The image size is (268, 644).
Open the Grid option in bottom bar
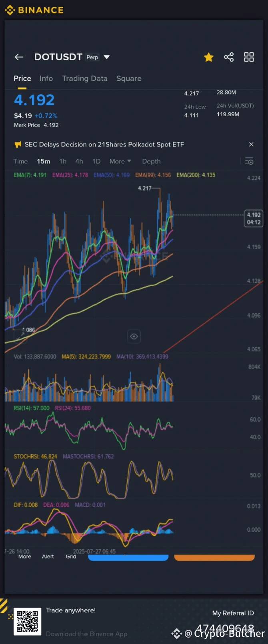pyautogui.click(x=71, y=557)
